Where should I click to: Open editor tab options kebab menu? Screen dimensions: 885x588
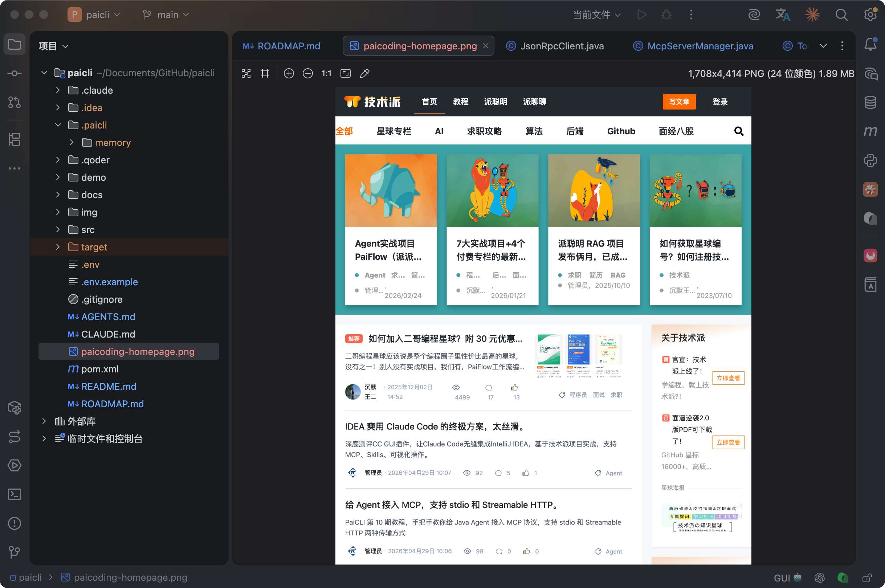click(x=842, y=46)
